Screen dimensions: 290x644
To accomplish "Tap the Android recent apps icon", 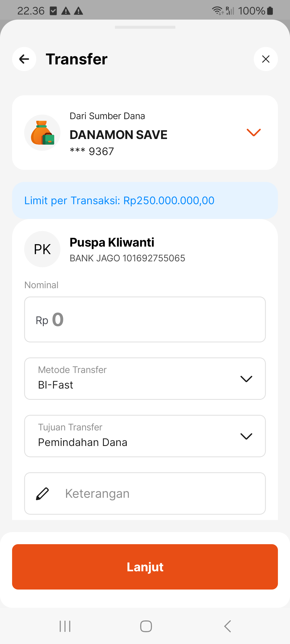I will point(65,626).
